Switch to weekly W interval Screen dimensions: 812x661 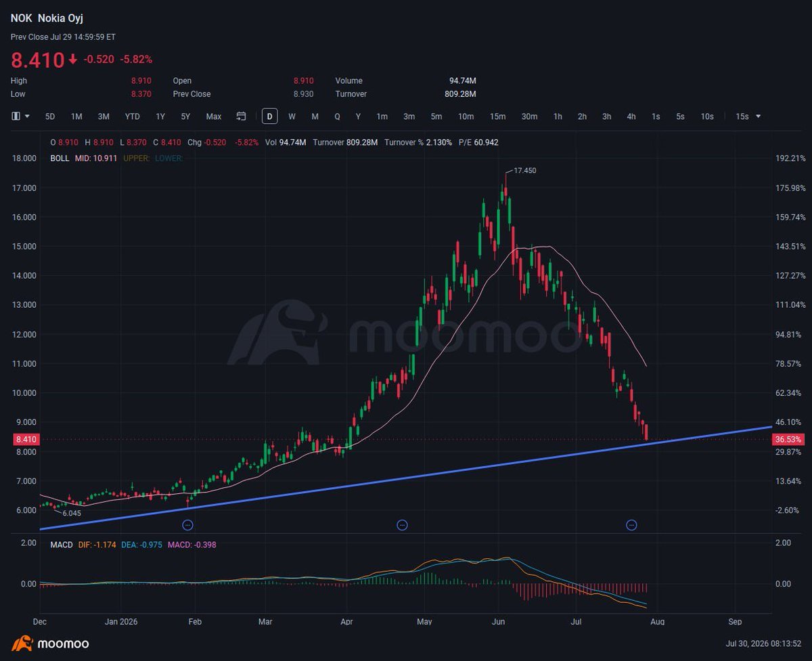292,116
